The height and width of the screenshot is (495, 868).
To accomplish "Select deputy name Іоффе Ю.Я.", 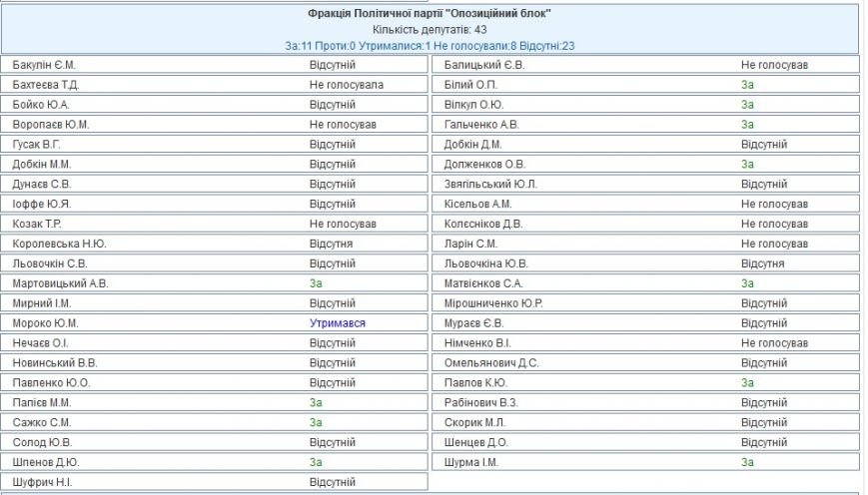I will [42, 205].
